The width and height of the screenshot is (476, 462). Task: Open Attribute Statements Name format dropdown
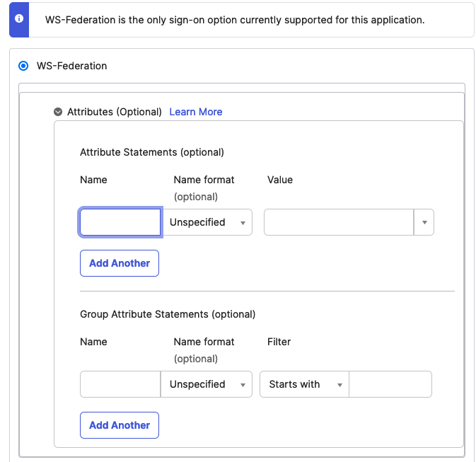(207, 222)
